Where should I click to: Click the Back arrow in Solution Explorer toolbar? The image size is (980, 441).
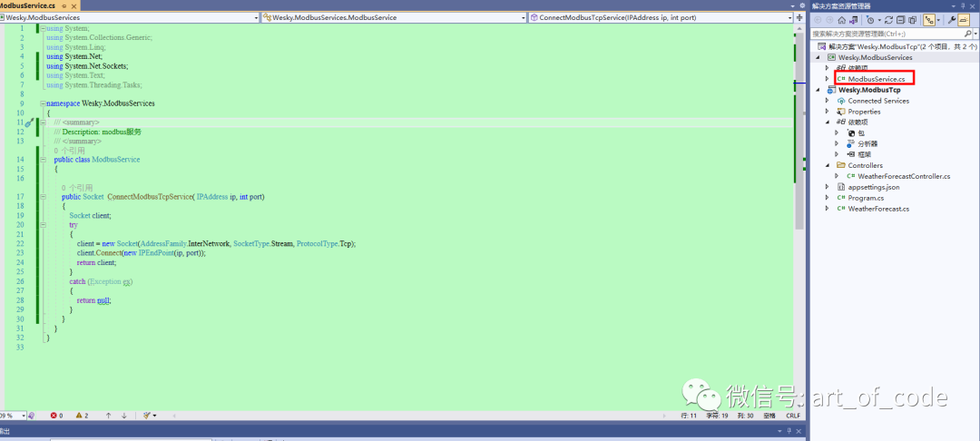click(x=818, y=20)
